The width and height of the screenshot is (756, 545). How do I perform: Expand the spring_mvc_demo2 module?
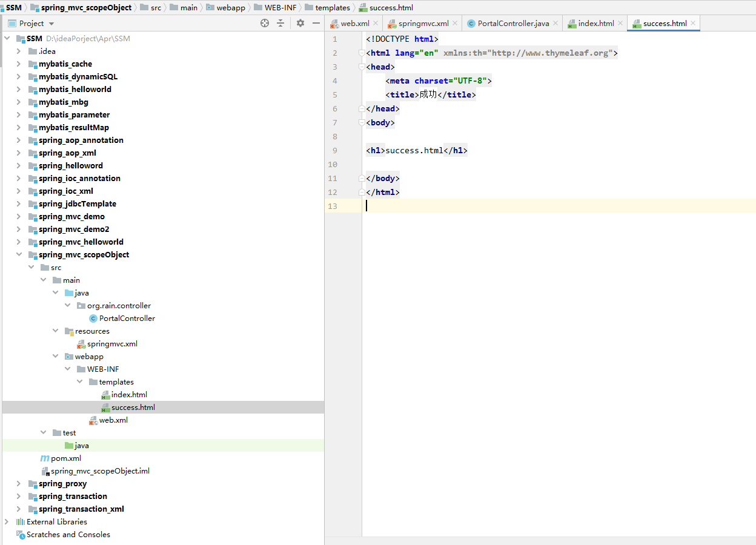point(19,230)
